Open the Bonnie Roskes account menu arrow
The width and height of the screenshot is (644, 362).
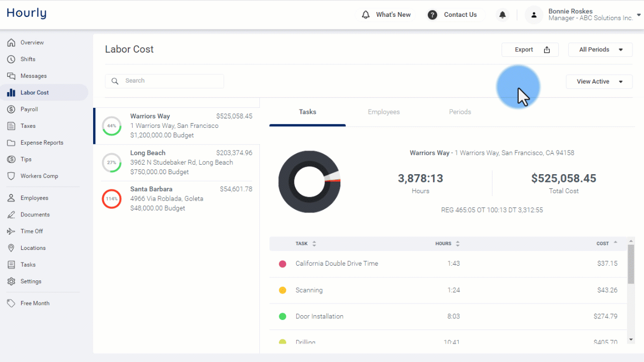click(x=639, y=15)
